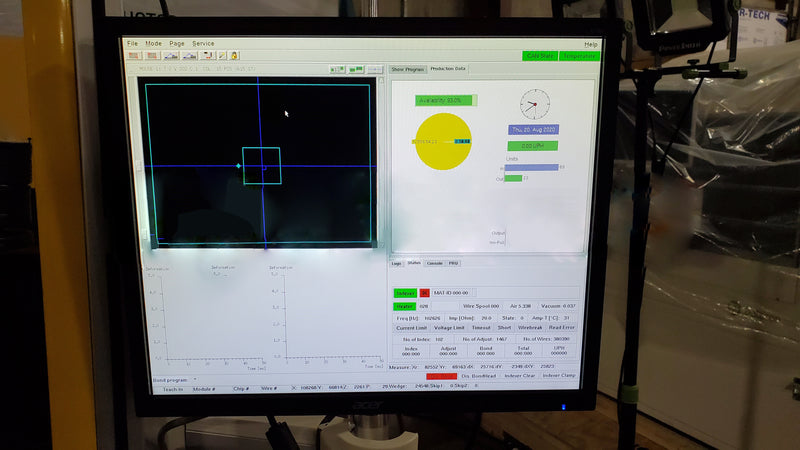This screenshot has width=800, height=450.
Task: Click the first blue wire-loop toolbar icon
Action: click(x=170, y=56)
